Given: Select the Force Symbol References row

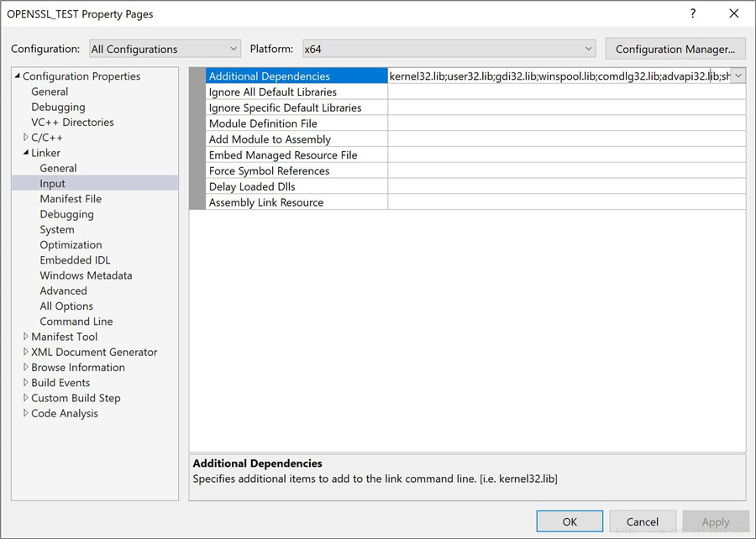Looking at the screenshot, I should (297, 171).
